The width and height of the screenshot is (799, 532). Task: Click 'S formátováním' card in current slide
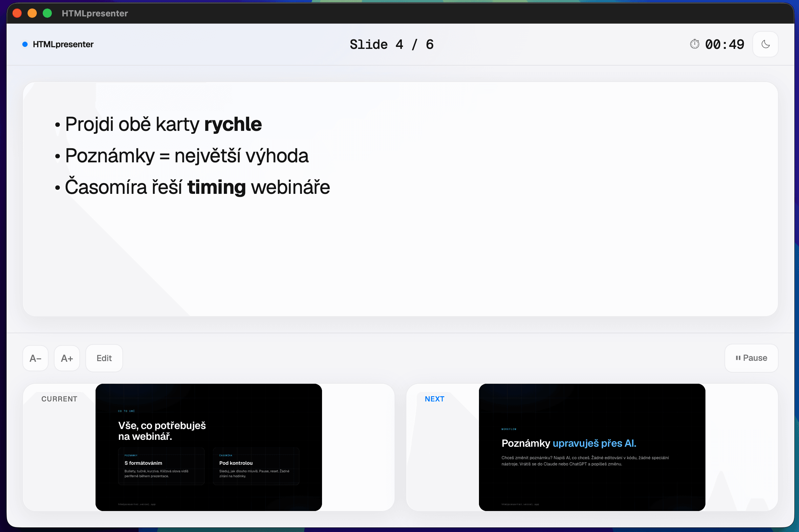pyautogui.click(x=161, y=466)
